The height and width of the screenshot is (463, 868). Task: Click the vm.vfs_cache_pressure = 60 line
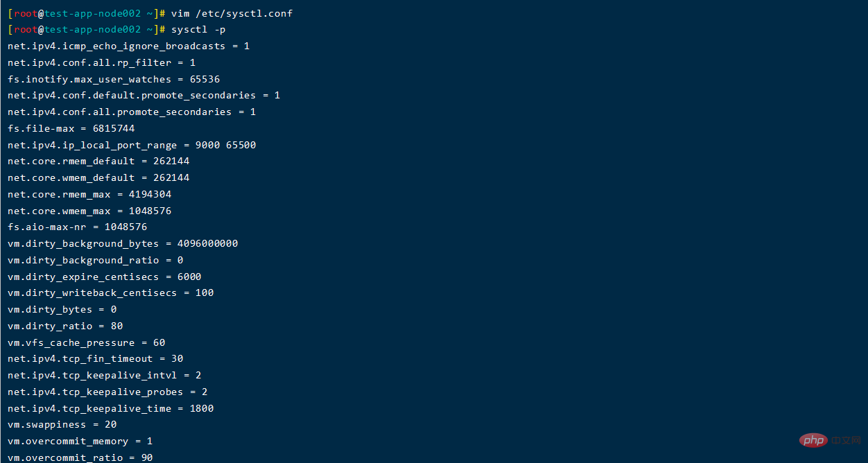pos(87,342)
